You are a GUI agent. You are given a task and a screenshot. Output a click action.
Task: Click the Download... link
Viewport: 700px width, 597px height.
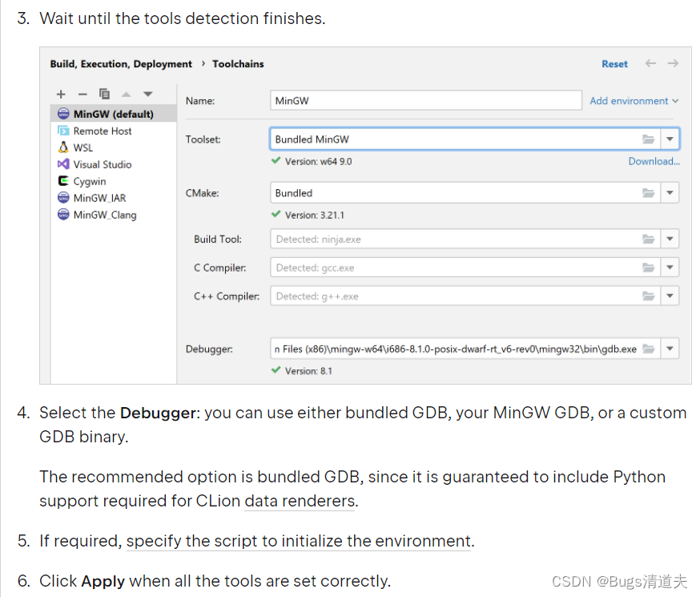(x=654, y=161)
